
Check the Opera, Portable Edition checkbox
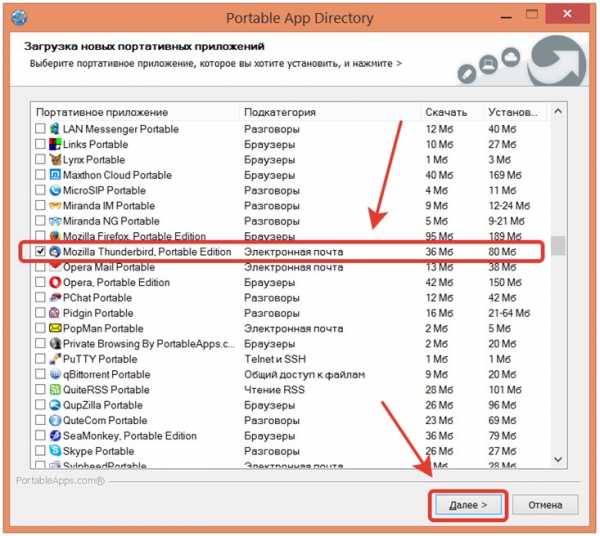(40, 282)
